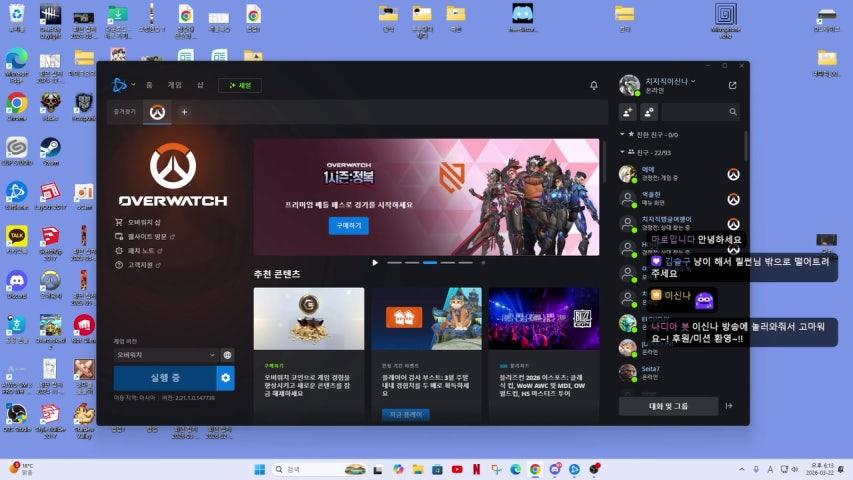Open 패치 노트 link
Viewport: 853px width, 480px height.
point(139,250)
